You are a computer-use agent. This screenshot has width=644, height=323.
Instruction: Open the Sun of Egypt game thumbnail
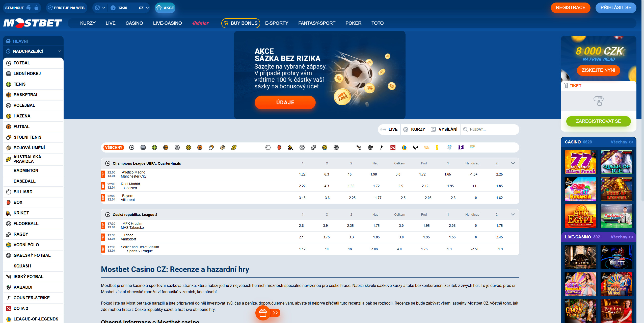point(580,216)
